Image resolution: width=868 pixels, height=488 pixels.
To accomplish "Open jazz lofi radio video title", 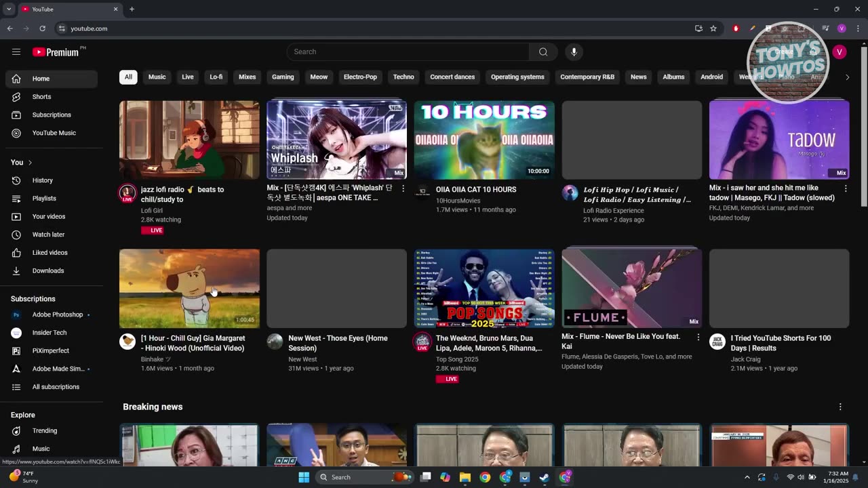I will [x=182, y=195].
